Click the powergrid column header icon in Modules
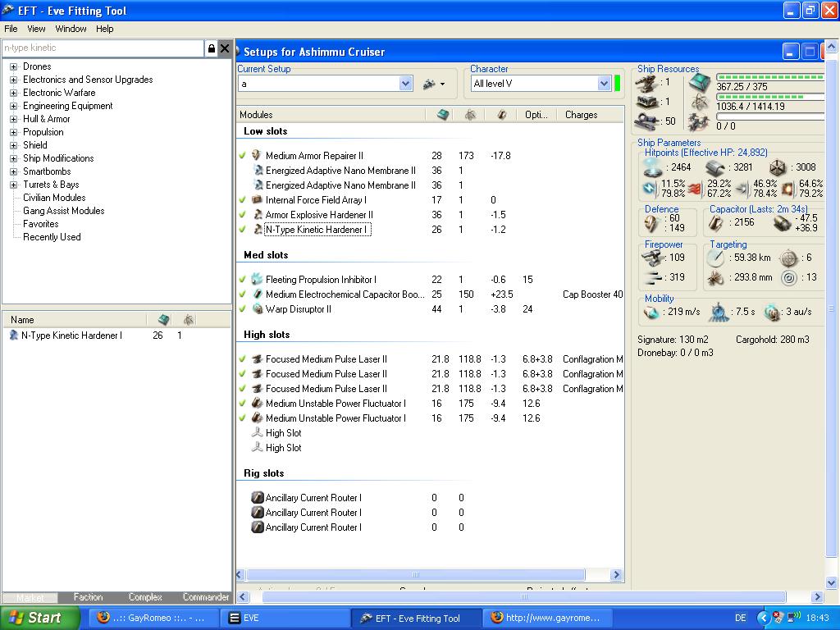The height and width of the screenshot is (630, 840). (470, 115)
